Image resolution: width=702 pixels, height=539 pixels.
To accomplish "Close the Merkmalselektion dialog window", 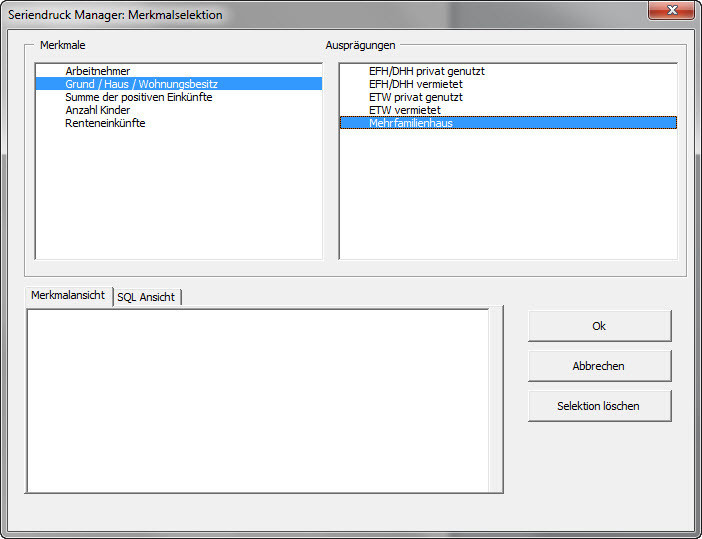I will tap(672, 10).
